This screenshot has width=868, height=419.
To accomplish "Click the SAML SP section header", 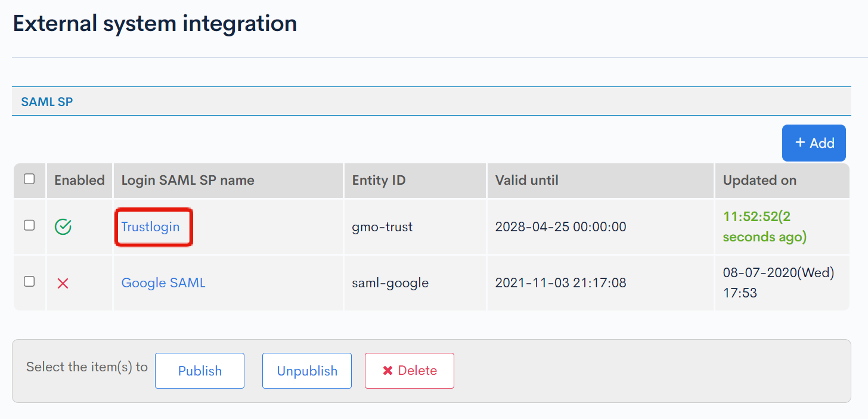I will click(x=46, y=101).
